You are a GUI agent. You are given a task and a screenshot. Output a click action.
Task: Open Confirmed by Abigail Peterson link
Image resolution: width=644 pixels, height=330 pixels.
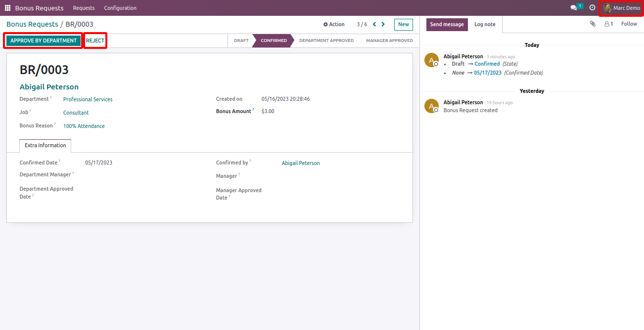pyautogui.click(x=301, y=163)
